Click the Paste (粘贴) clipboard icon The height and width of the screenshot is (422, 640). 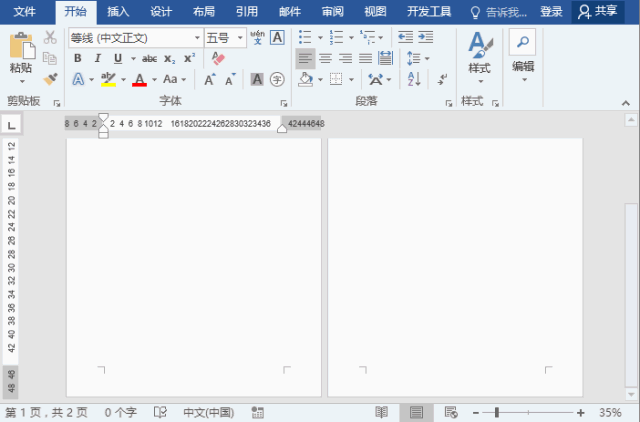click(22, 46)
